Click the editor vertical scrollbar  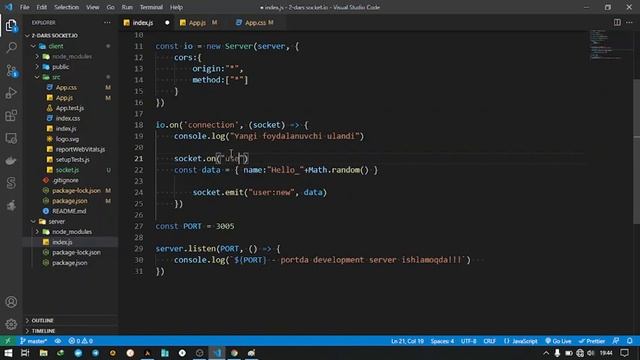(636, 151)
